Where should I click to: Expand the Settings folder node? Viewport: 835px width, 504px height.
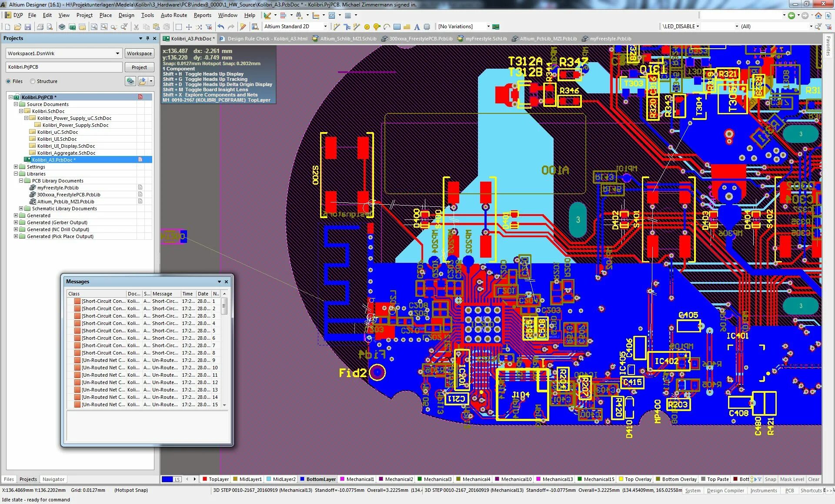coord(16,167)
